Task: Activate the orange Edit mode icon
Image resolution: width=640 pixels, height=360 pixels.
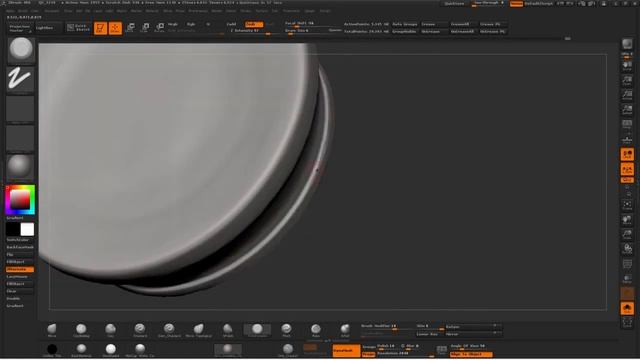Action: 100,28
